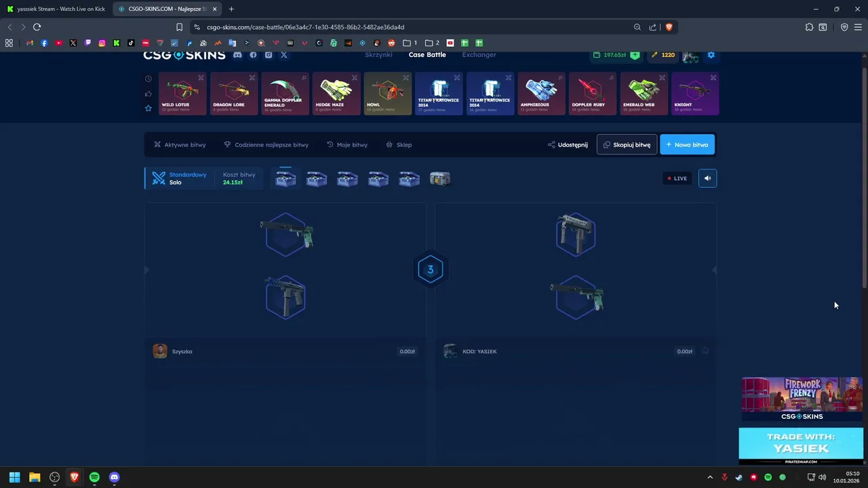Open the Case Battle tab
Image resolution: width=868 pixels, height=488 pixels.
click(x=427, y=55)
